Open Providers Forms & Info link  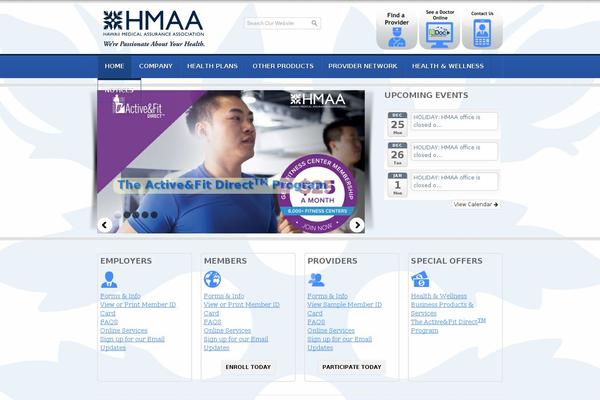(328, 296)
